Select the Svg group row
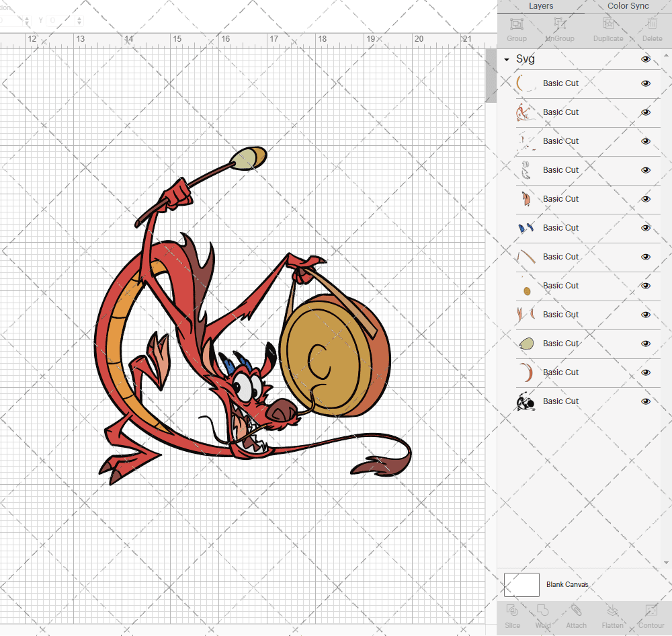This screenshot has height=636, width=672. (579, 59)
